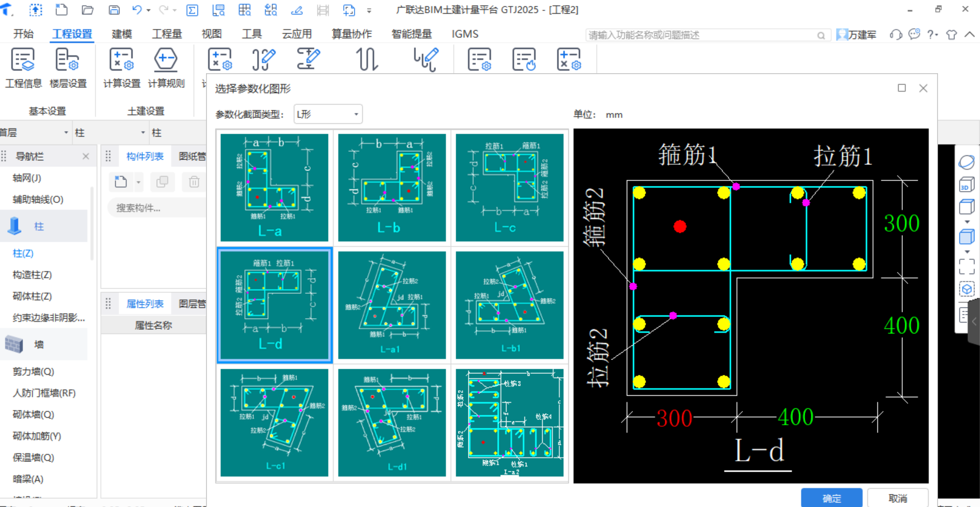Open 计算设置 in 土建设置 group
The width and height of the screenshot is (980, 507).
pyautogui.click(x=120, y=69)
